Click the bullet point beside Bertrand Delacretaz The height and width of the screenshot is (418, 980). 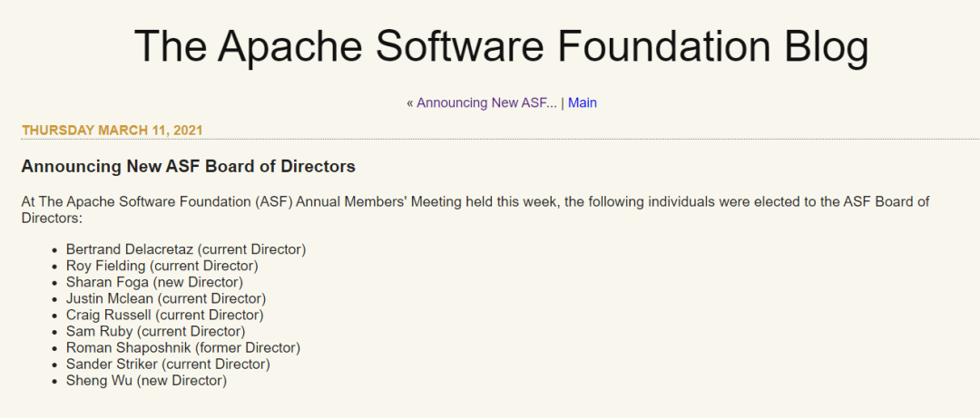[55, 249]
